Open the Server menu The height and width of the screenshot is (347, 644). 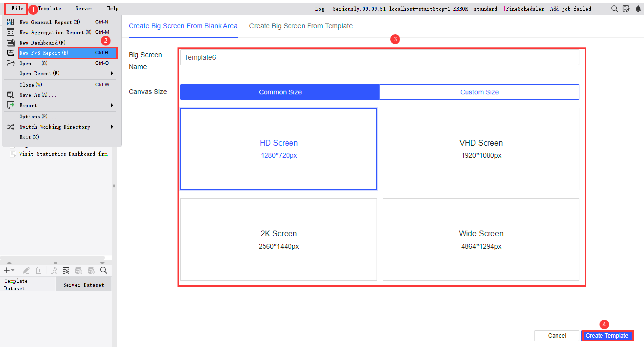coord(84,9)
